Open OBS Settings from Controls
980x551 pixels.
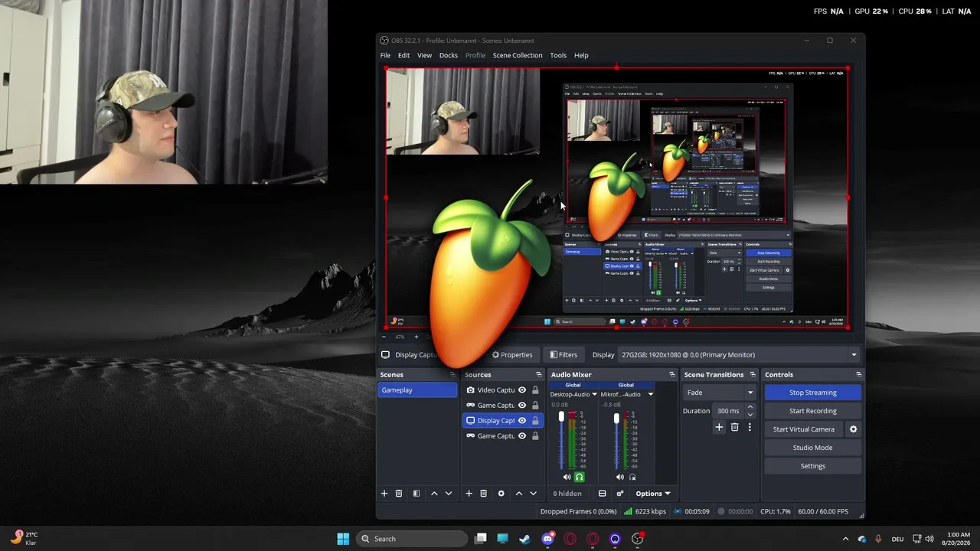point(812,466)
